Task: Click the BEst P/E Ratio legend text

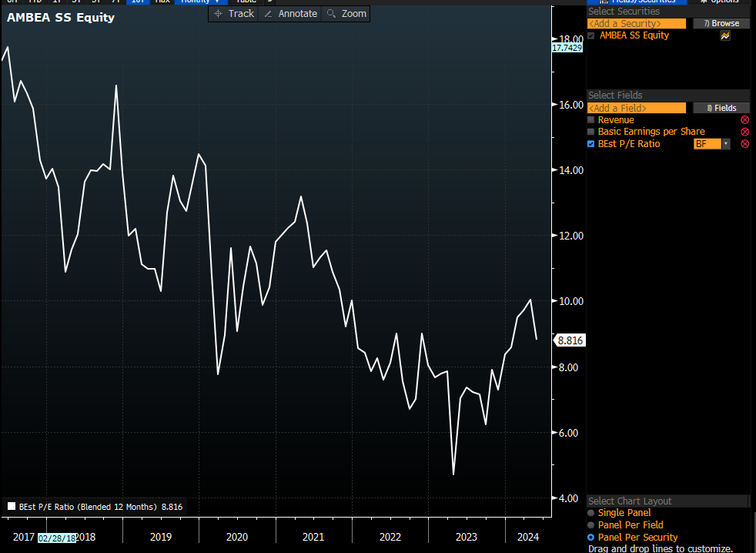Action: (89, 507)
